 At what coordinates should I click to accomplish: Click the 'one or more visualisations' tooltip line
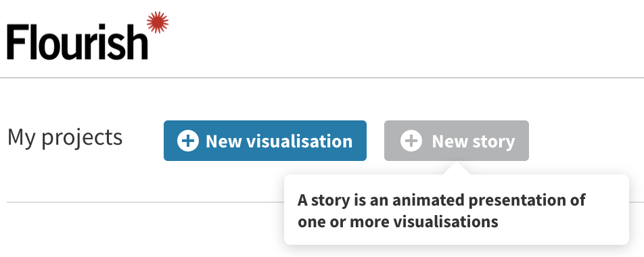point(398,222)
